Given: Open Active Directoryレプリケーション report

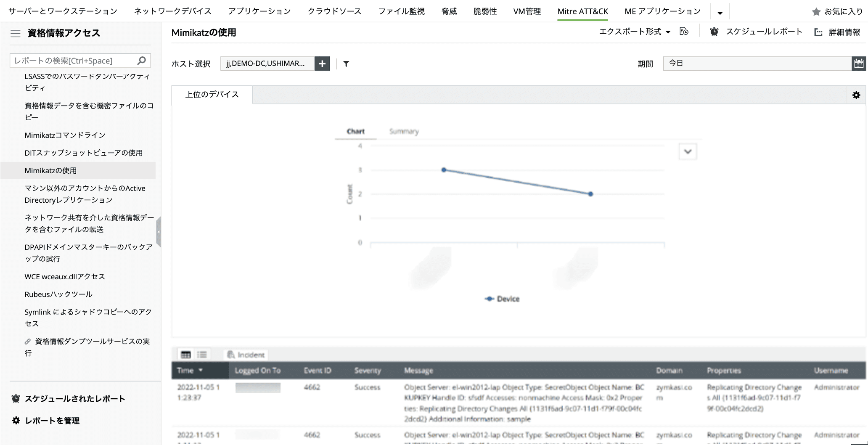Looking at the screenshot, I should (x=85, y=194).
